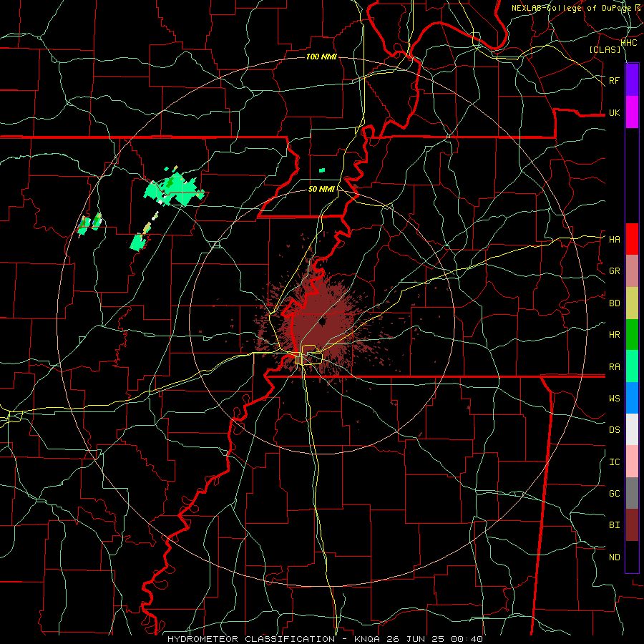The height and width of the screenshot is (644, 644).
Task: Click the RA legend label text
Action: (x=615, y=366)
